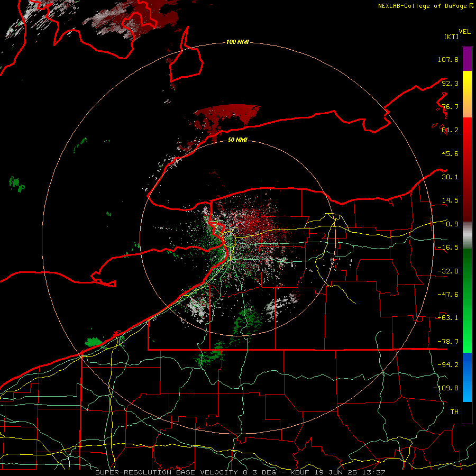The height and width of the screenshot is (476, 476).
Task: Select the -109.8 scale label
Action: (x=446, y=388)
